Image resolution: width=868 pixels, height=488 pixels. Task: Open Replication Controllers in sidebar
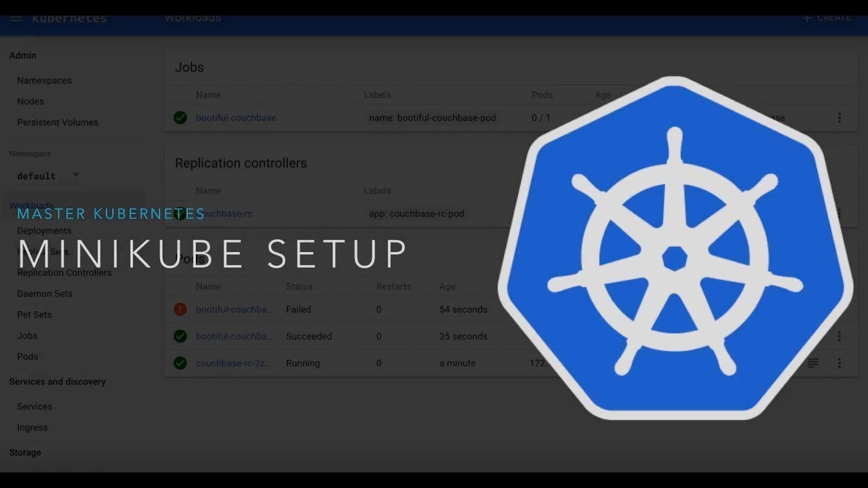click(x=64, y=272)
